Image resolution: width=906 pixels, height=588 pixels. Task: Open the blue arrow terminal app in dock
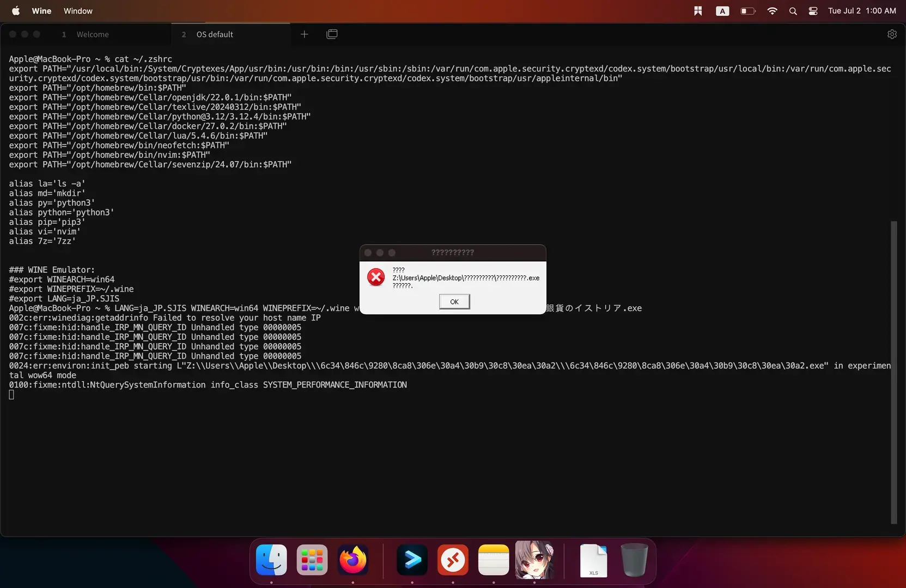tap(412, 560)
